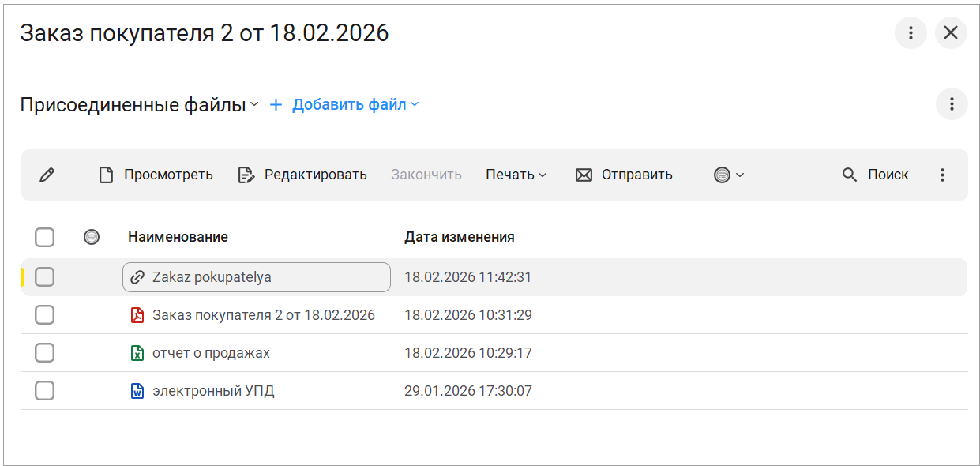
Task: Check the box for Zakaz pokupatelya row
Action: [45, 277]
